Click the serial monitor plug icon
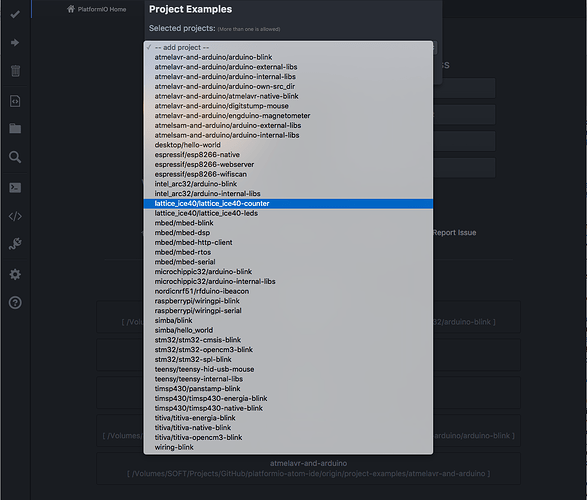 tap(15, 244)
